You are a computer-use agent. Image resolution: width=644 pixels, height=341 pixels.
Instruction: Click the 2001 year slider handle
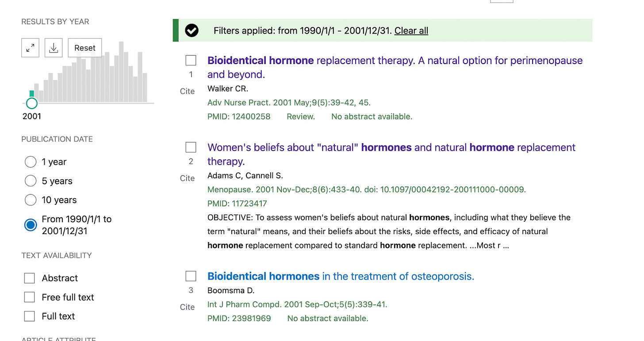click(x=31, y=103)
